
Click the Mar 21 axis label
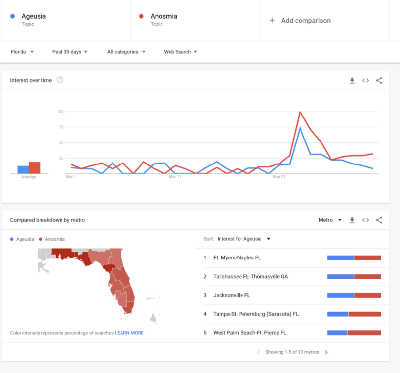(x=279, y=177)
